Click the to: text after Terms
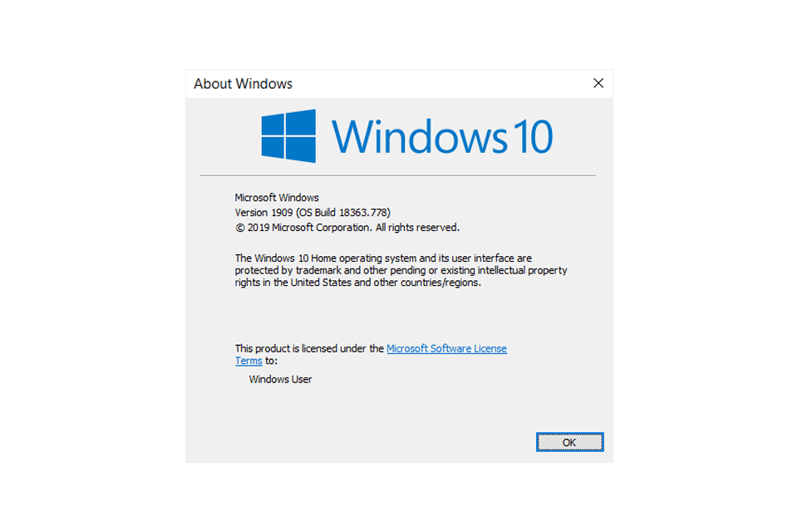 click(271, 361)
